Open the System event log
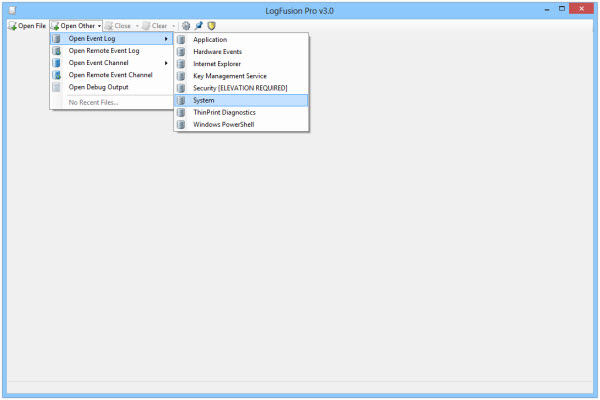This screenshot has width=600, height=400. pyautogui.click(x=241, y=100)
